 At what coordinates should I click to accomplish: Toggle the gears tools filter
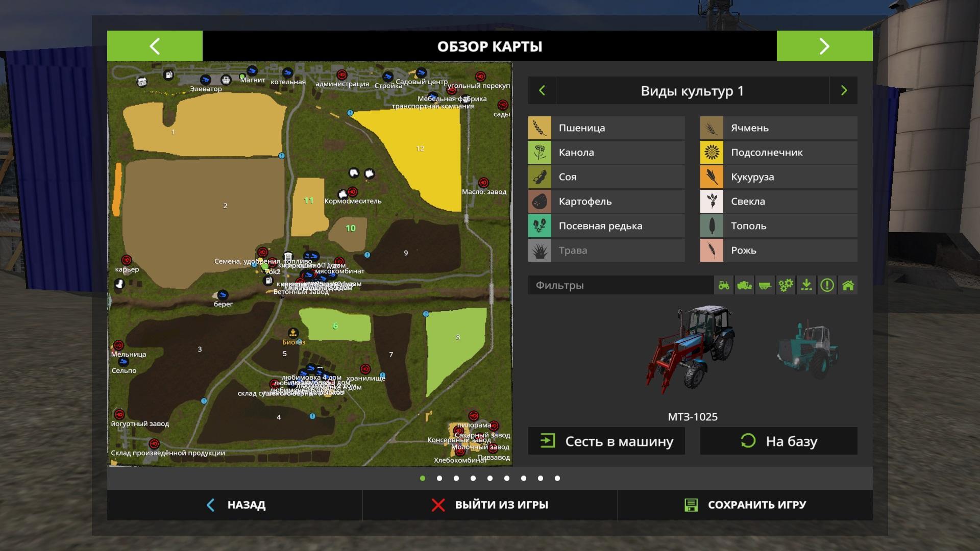[786, 285]
